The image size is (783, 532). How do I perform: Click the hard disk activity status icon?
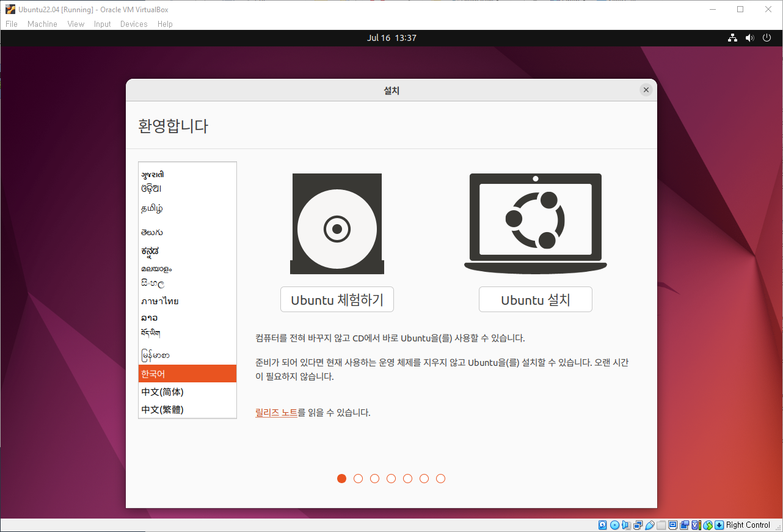(602, 525)
